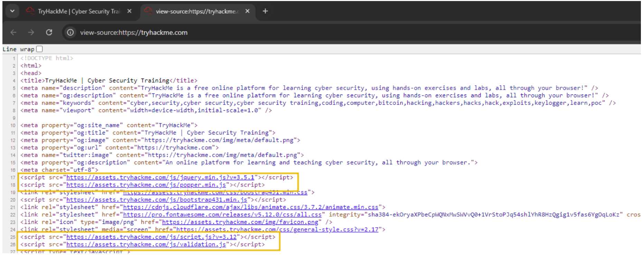Enable the Line wrap checkbox
The image size is (644, 265).
39,49
